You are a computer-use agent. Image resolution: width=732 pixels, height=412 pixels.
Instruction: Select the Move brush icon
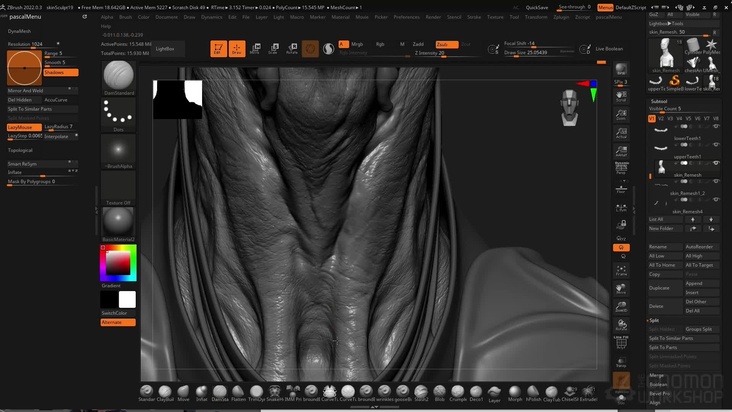[183, 391]
